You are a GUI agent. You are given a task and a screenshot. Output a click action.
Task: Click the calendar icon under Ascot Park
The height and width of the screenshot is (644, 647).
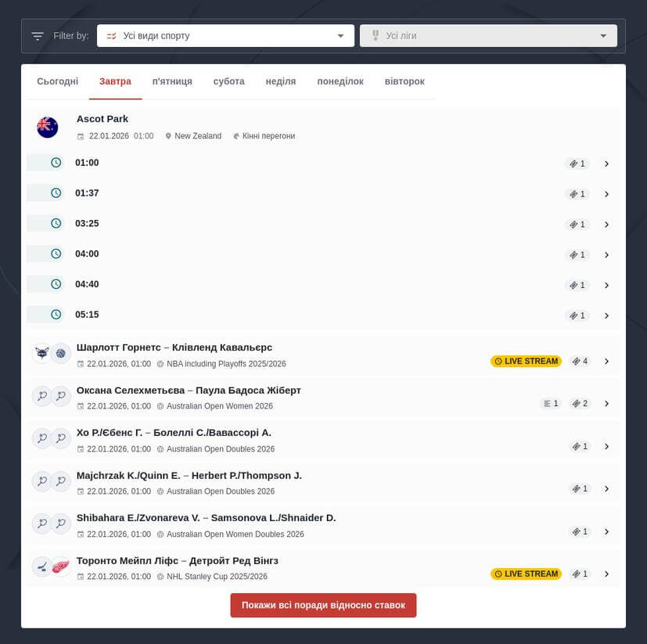tap(81, 135)
